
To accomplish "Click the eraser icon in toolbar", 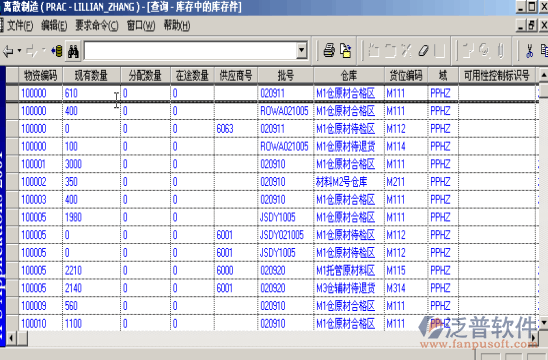I will (423, 51).
